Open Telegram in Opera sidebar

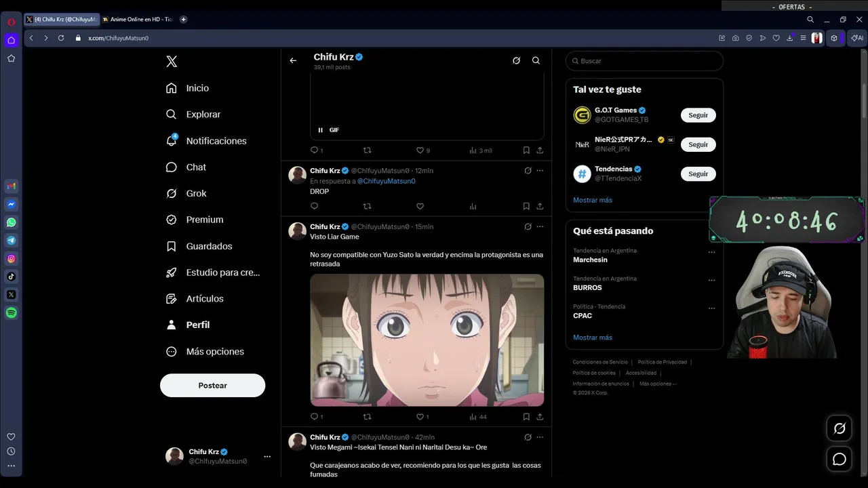point(12,241)
